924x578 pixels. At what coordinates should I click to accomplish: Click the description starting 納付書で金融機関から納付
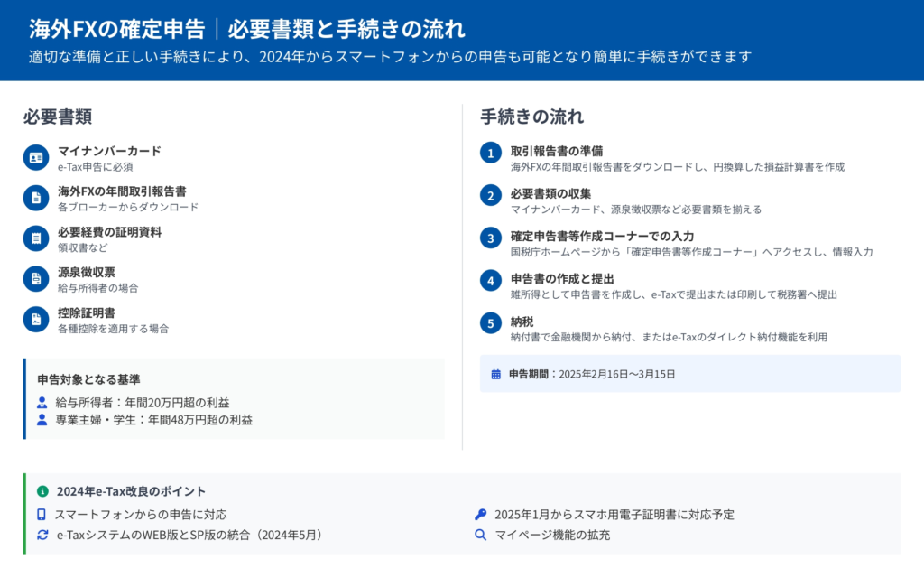669,337
